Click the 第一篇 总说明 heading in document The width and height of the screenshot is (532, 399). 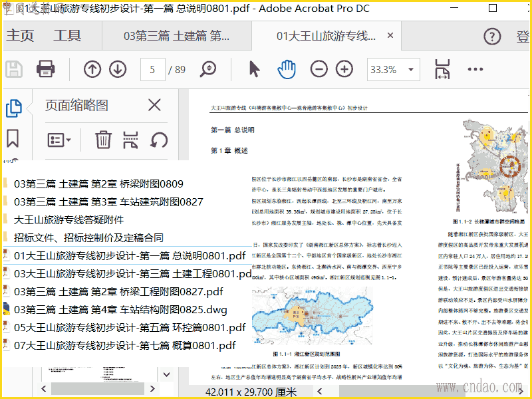point(232,130)
